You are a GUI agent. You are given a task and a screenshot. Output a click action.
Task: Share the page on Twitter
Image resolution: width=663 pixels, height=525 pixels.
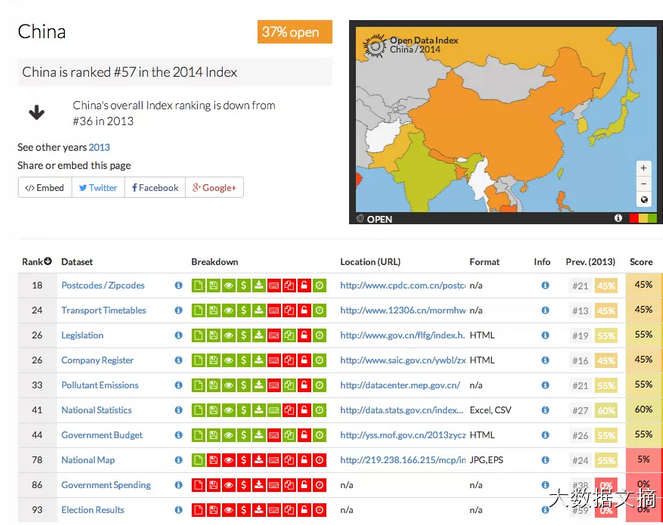point(98,188)
